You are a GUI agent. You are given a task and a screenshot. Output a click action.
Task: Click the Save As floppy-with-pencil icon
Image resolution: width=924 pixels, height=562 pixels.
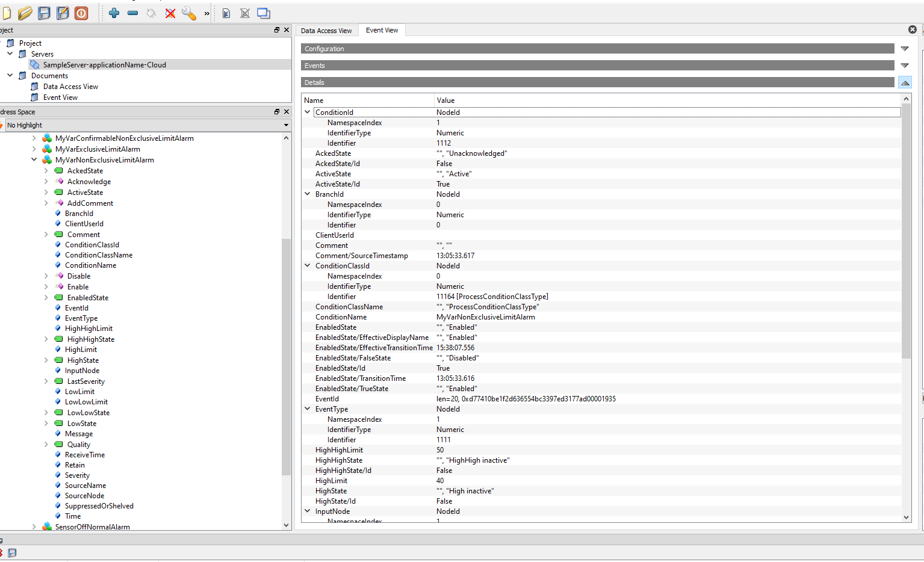point(63,13)
